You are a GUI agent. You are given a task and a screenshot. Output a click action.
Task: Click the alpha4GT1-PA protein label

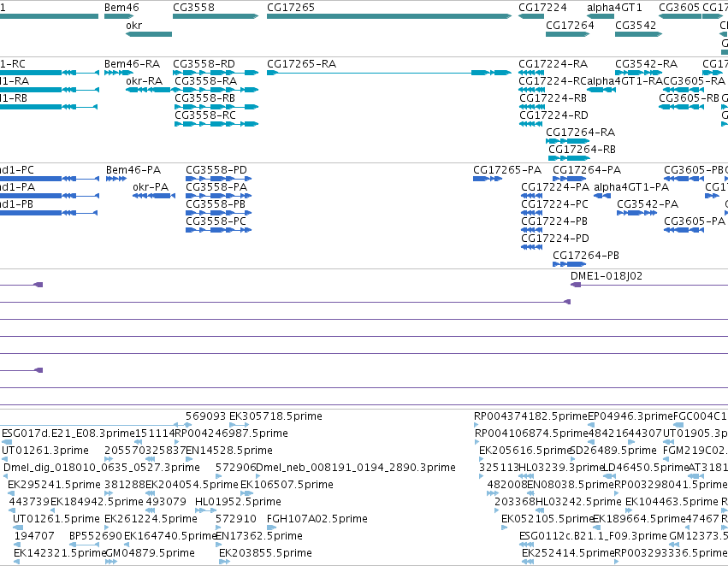pos(631,187)
